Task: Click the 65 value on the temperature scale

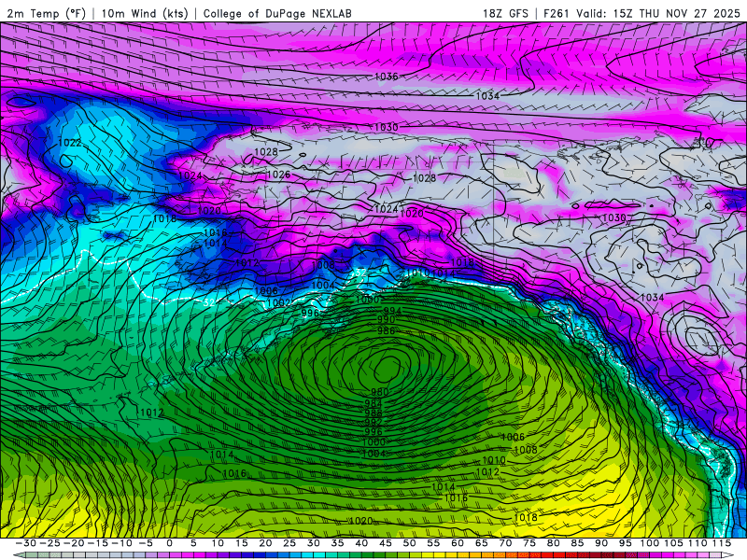Action: pos(482,543)
